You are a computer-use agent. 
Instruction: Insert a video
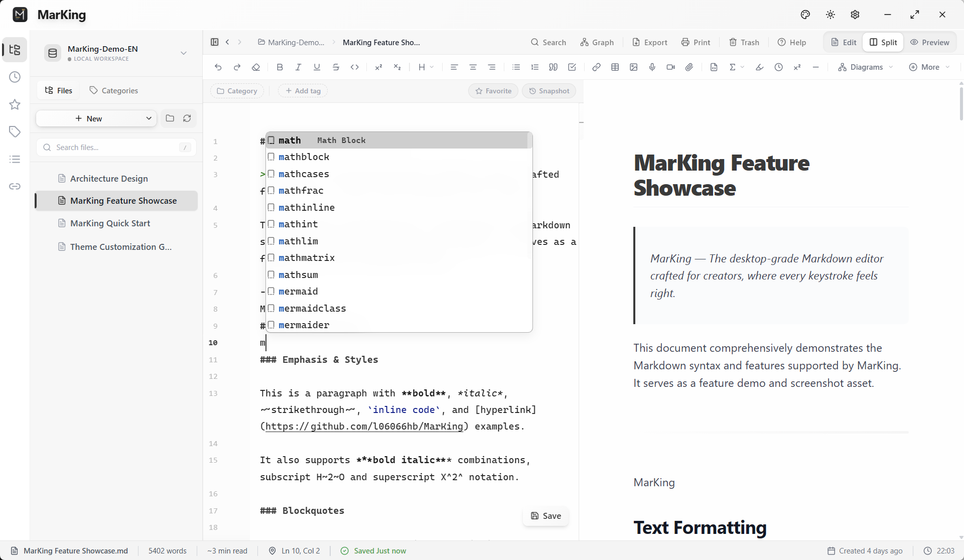pos(671,67)
